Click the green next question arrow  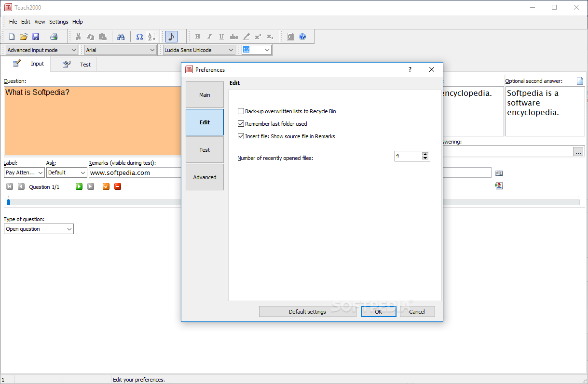click(79, 186)
